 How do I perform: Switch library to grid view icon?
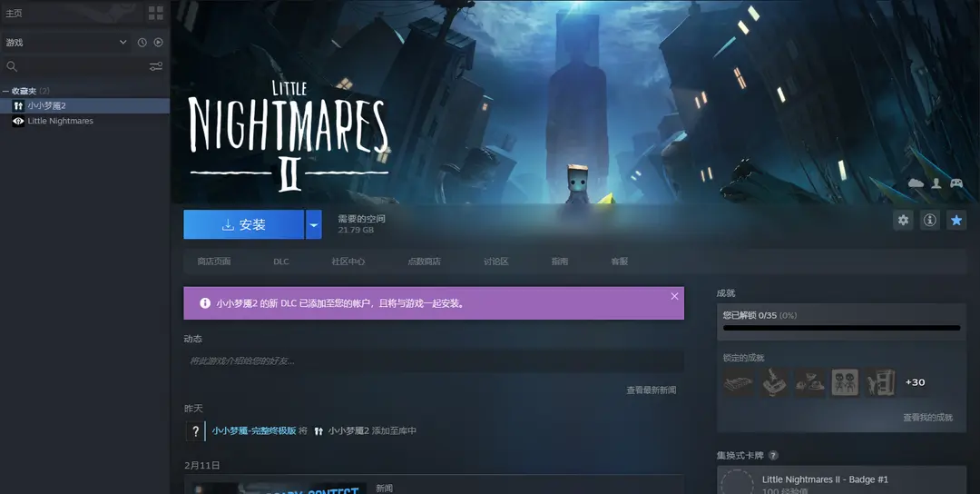click(x=156, y=13)
